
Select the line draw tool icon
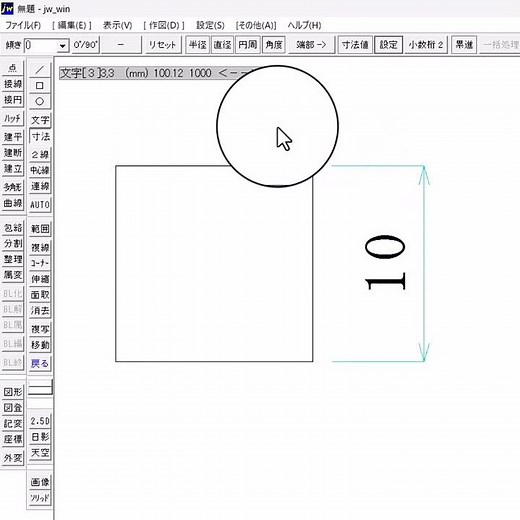click(x=40, y=70)
